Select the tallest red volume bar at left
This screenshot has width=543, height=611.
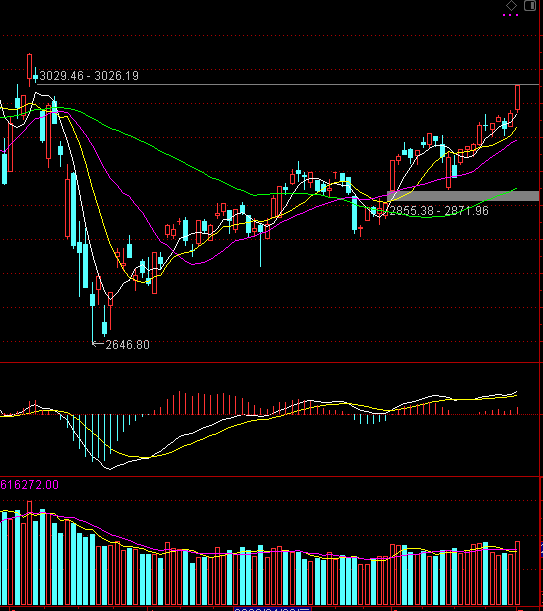coord(29,553)
